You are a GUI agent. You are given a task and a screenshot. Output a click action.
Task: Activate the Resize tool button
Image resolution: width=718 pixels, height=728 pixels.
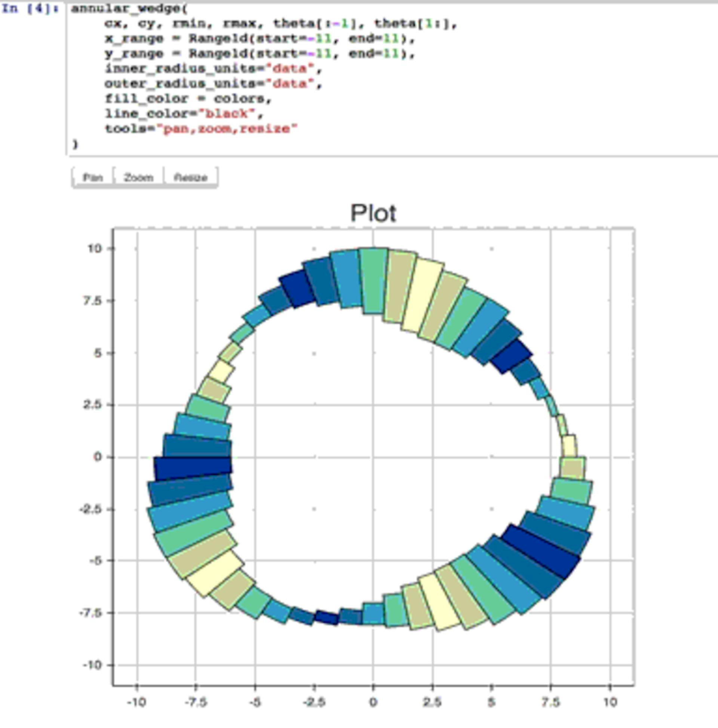tap(191, 177)
